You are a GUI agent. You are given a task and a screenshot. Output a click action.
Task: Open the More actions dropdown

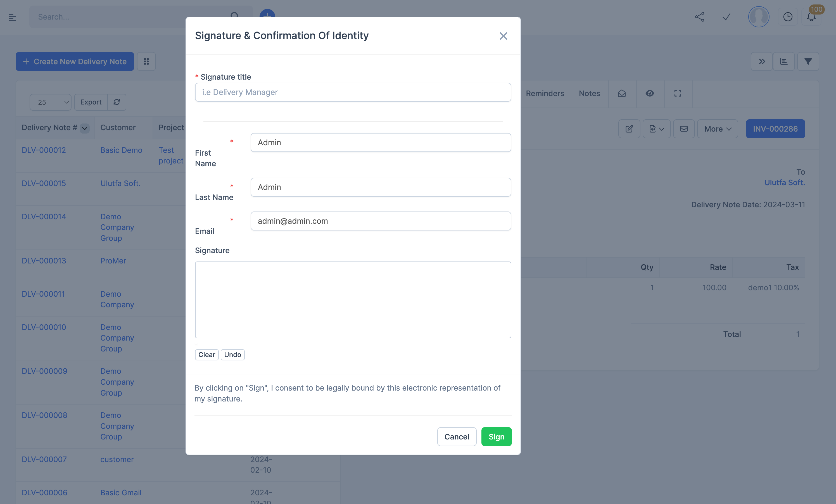(x=717, y=129)
